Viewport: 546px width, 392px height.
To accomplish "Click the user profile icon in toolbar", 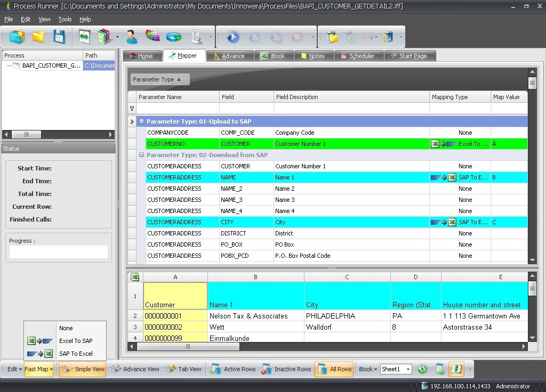I will [x=131, y=37].
